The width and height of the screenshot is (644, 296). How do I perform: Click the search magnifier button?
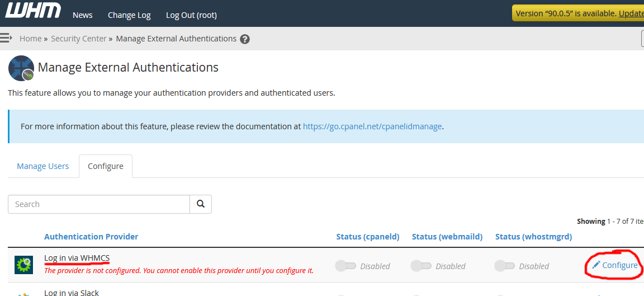(x=201, y=204)
